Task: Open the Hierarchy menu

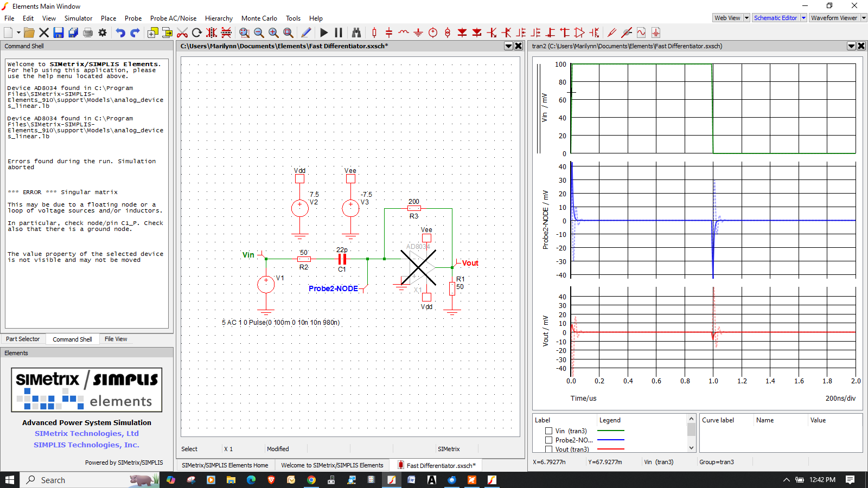Action: coord(219,18)
